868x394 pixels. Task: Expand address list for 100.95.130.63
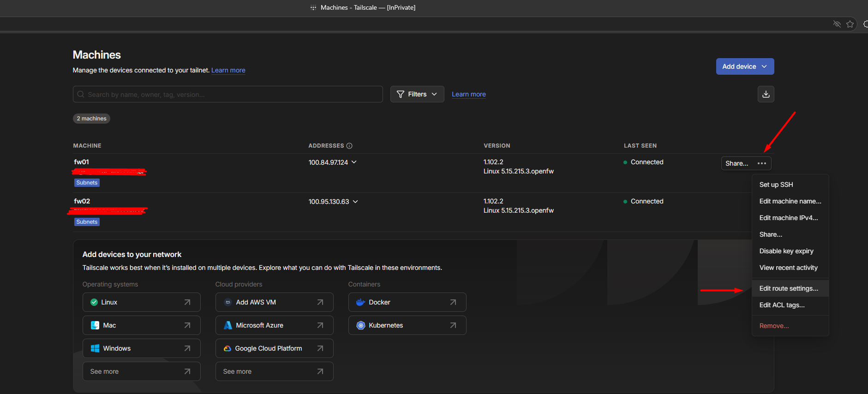[x=355, y=201]
